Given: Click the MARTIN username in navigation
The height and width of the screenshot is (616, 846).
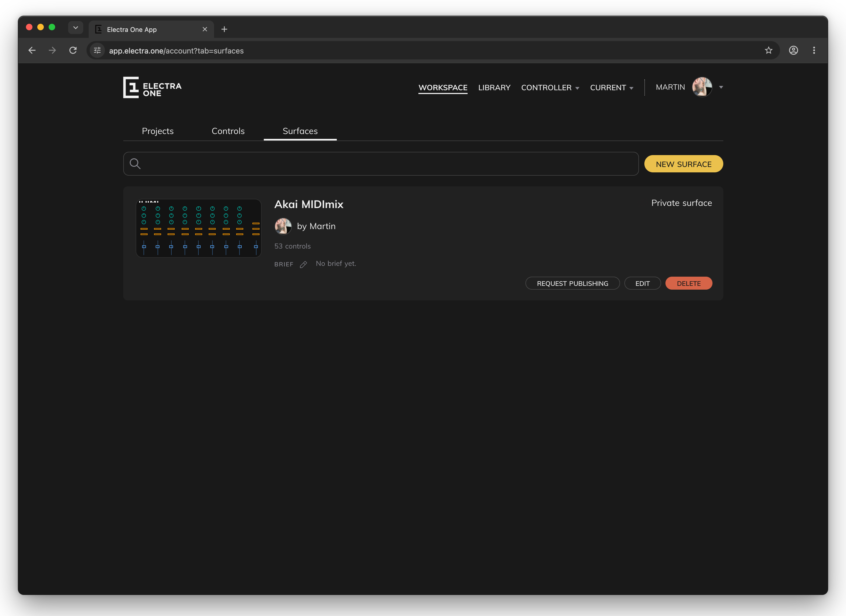Looking at the screenshot, I should [x=670, y=87].
